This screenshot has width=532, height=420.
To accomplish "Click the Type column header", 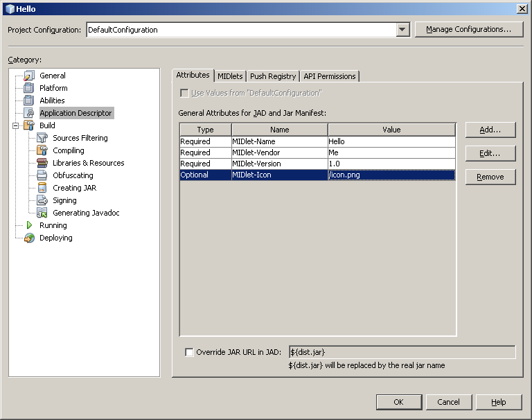I will 206,130.
